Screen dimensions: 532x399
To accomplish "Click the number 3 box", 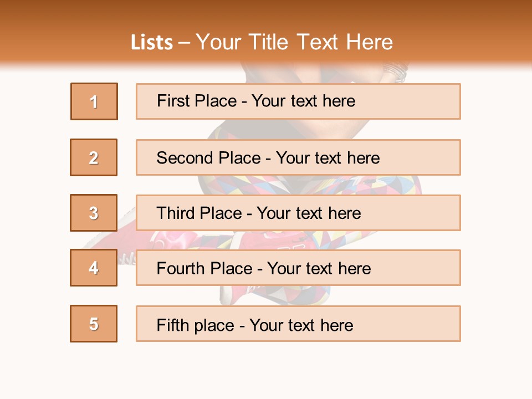I will (94, 213).
